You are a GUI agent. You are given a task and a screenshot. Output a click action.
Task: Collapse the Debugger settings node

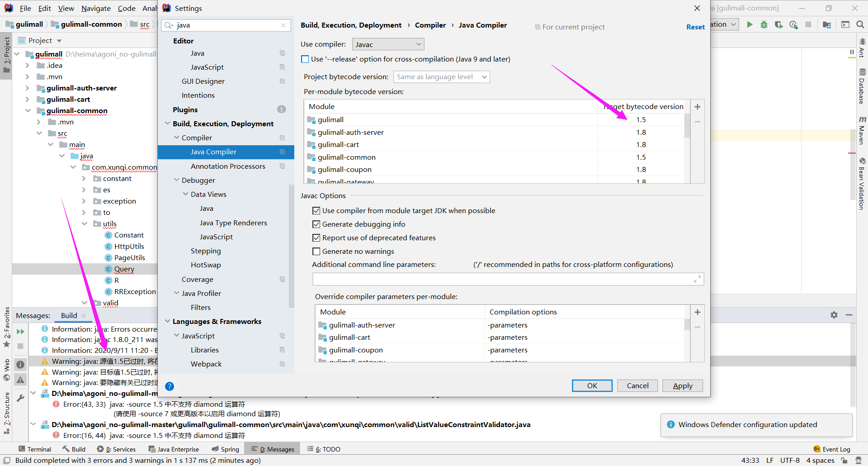point(176,180)
